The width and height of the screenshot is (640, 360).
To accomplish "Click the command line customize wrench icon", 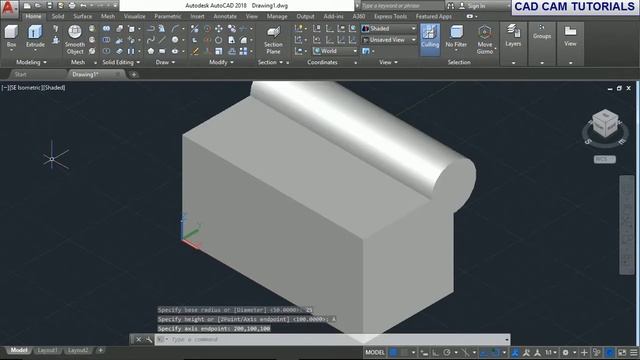I will pyautogui.click(x=149, y=339).
